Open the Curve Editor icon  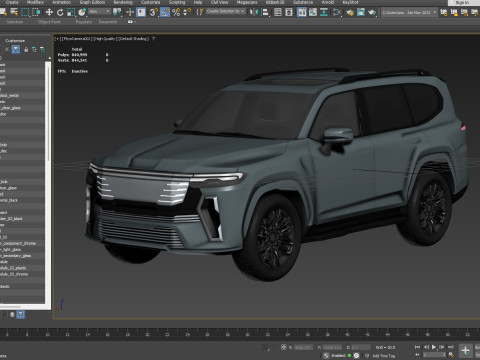click(313, 13)
